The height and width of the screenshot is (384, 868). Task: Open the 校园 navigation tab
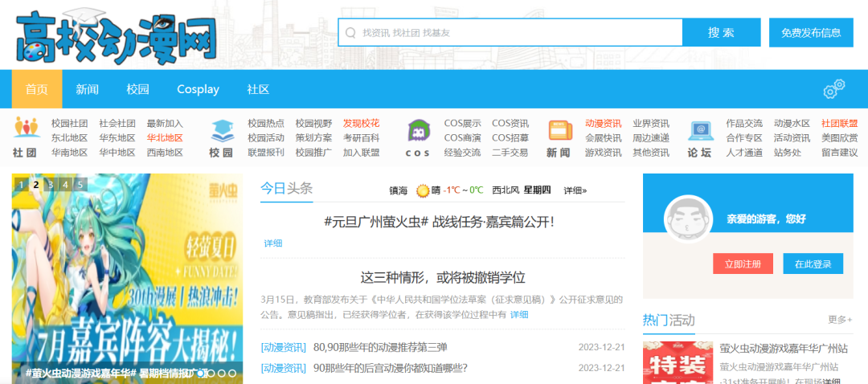point(138,89)
